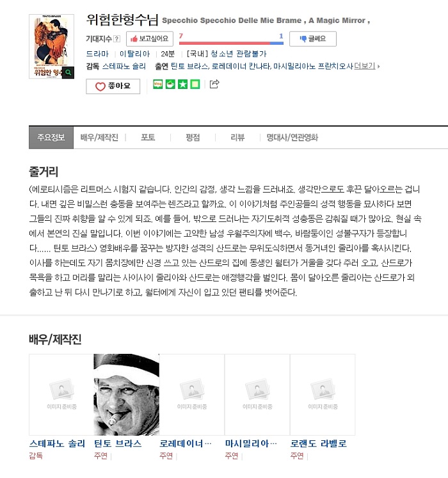Switch to the 배우/제작진 tab

pos(99,138)
